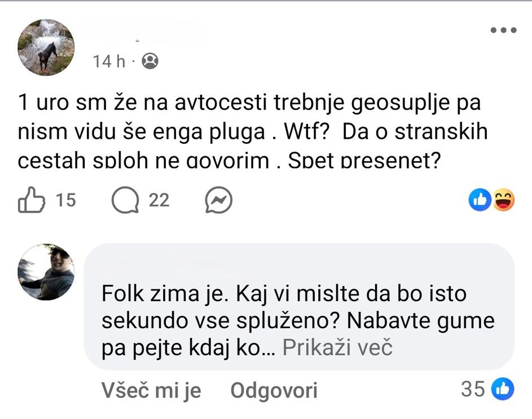Open the commenter's profile picture
Viewport: 532px width, 419px height.
coord(46,272)
